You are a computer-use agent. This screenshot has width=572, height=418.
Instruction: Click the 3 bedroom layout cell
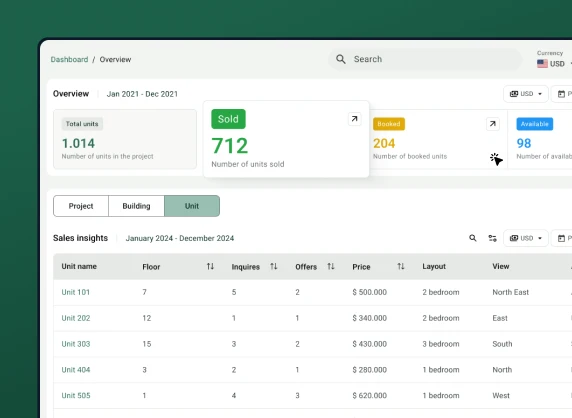[x=441, y=344]
